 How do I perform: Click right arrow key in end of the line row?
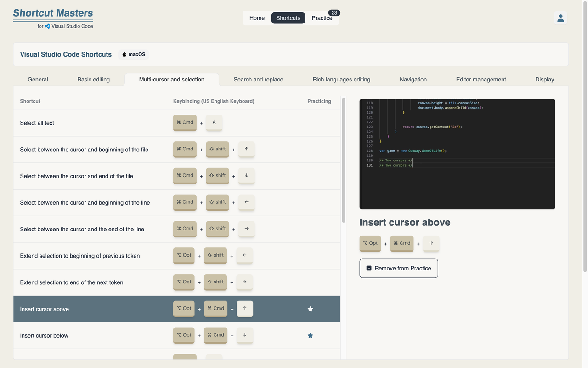click(x=247, y=229)
